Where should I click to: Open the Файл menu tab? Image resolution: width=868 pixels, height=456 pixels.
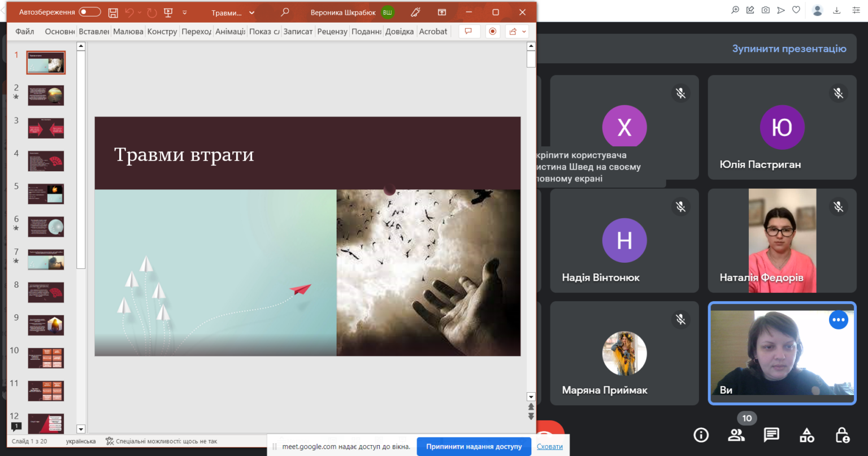click(x=25, y=32)
